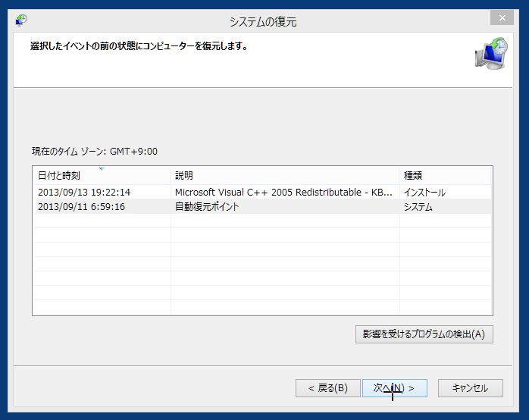Click the System Restore title bar icon
529x420 pixels.
click(x=21, y=20)
